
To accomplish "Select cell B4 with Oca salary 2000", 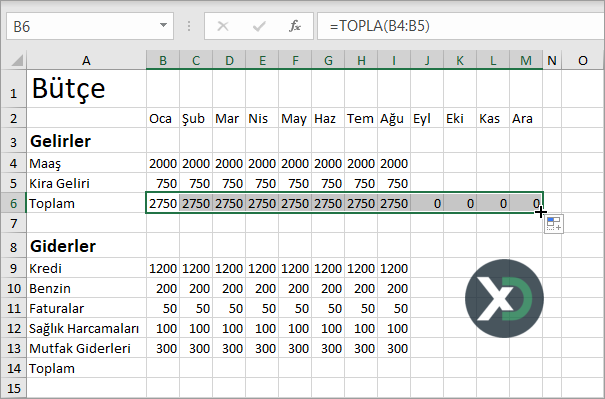I will pos(163,163).
